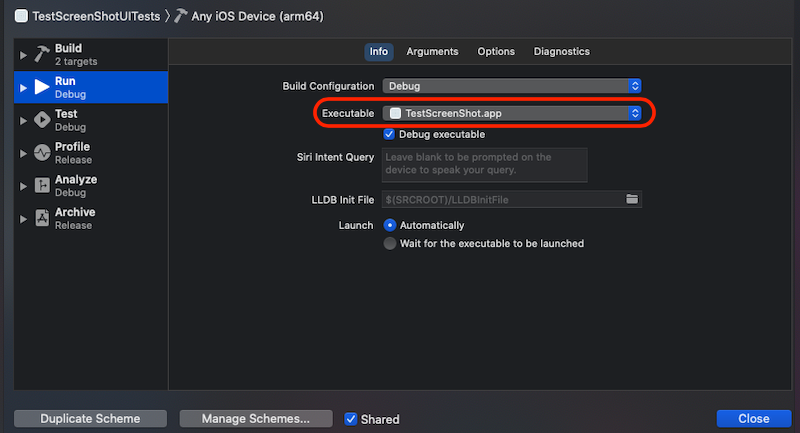Click the Manage Schemes button
This screenshot has height=433, width=800.
point(256,419)
